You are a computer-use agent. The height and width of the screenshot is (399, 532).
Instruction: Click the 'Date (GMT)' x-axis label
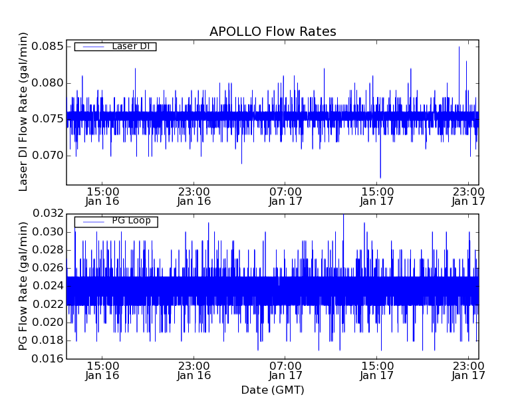click(273, 390)
